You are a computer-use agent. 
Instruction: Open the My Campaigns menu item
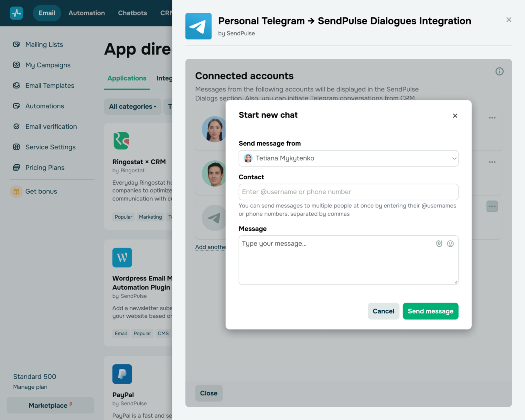[x=48, y=65]
